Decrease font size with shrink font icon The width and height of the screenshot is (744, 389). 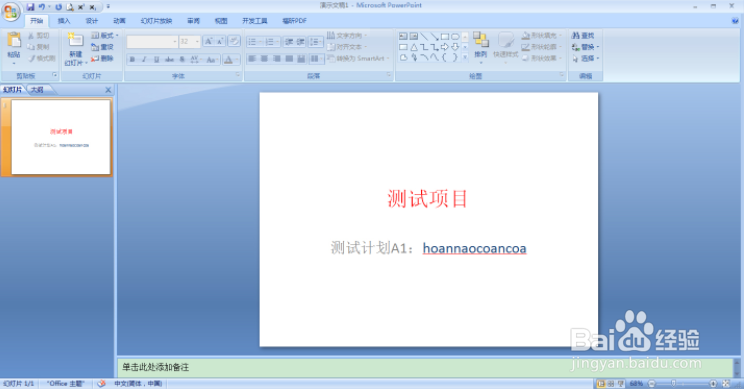coord(220,42)
